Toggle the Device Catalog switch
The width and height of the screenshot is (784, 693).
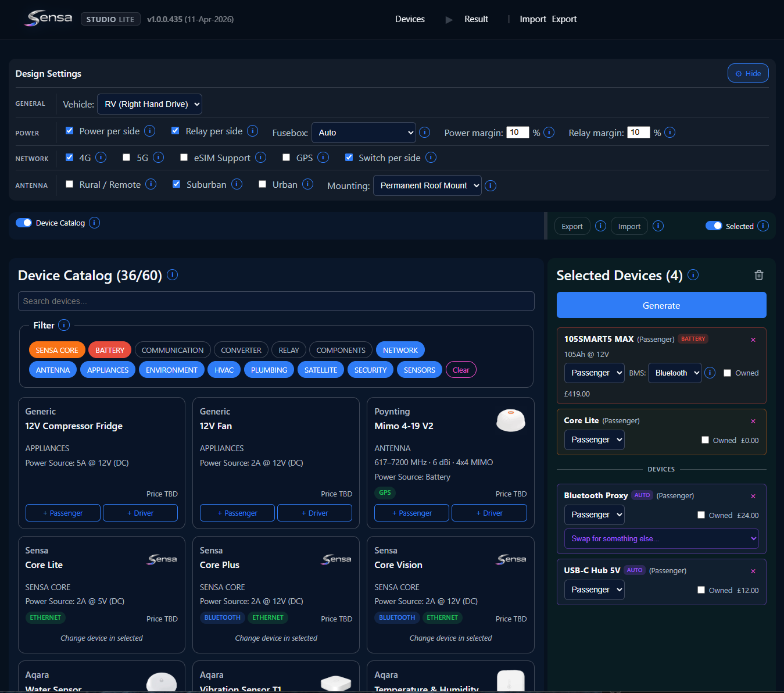tap(24, 223)
